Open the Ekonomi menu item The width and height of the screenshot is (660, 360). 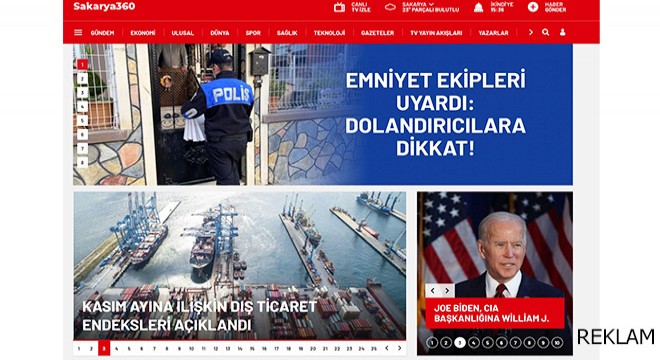[x=143, y=32]
